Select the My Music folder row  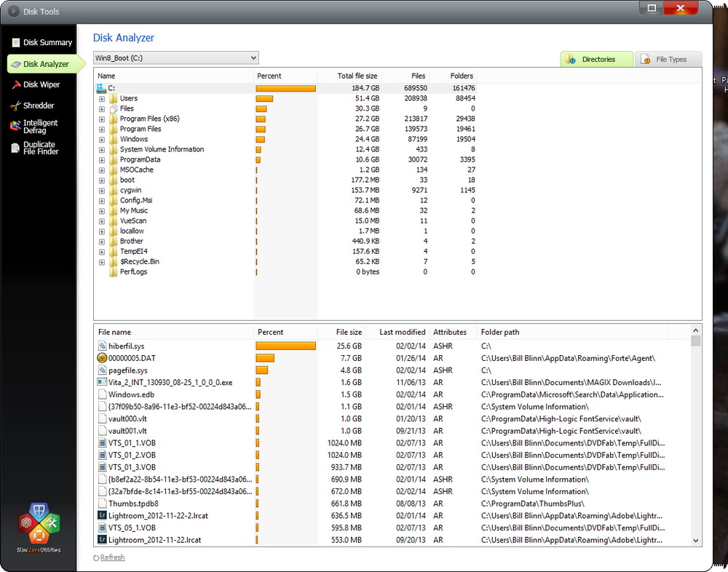pos(285,211)
